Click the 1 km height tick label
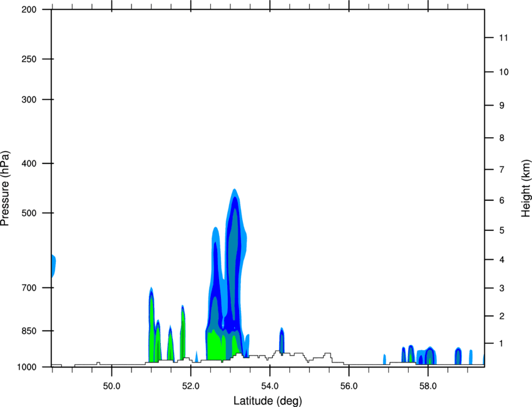This screenshot has width=532, height=407. (502, 344)
